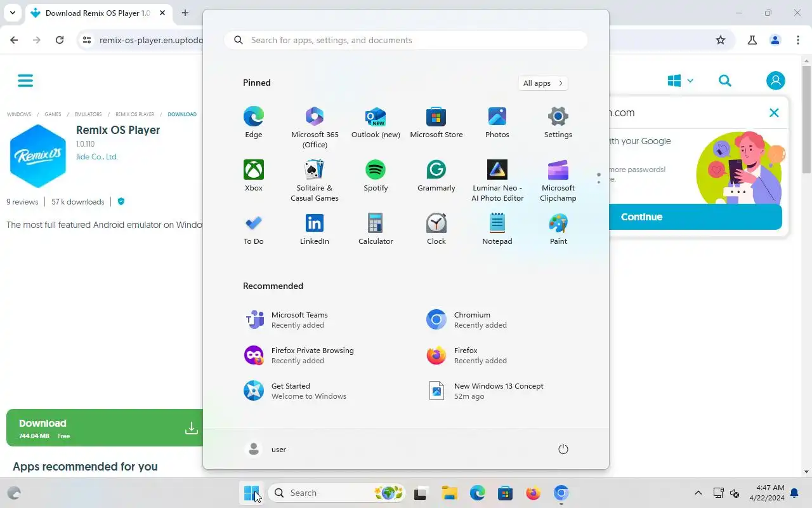The width and height of the screenshot is (812, 508).
Task: Show hidden system tray icons
Action: click(x=698, y=493)
